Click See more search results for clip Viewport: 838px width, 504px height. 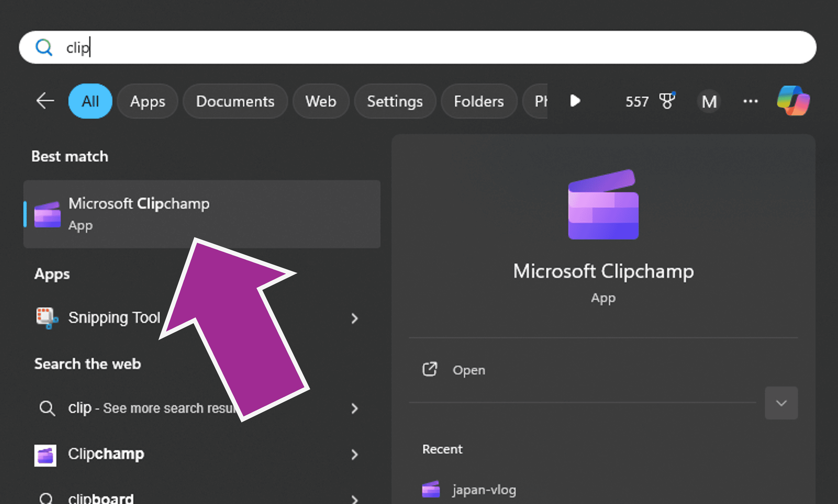(x=153, y=408)
